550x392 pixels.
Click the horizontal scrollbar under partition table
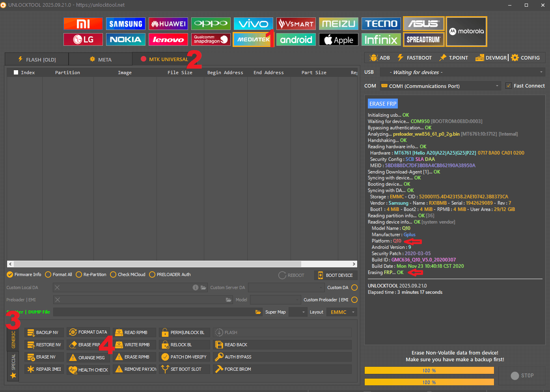(158, 264)
